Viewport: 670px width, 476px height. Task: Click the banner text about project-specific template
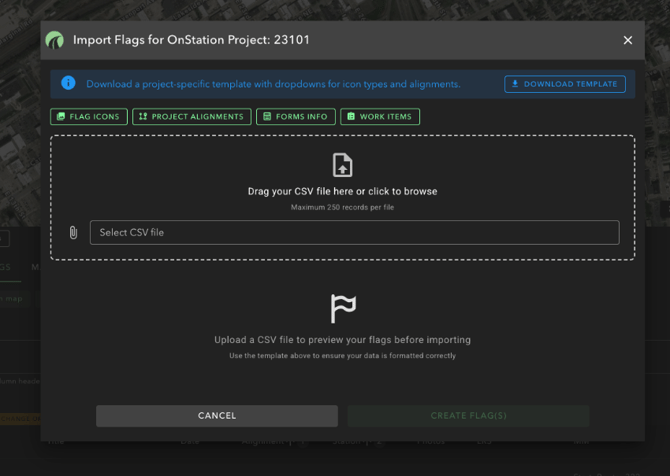click(x=273, y=84)
